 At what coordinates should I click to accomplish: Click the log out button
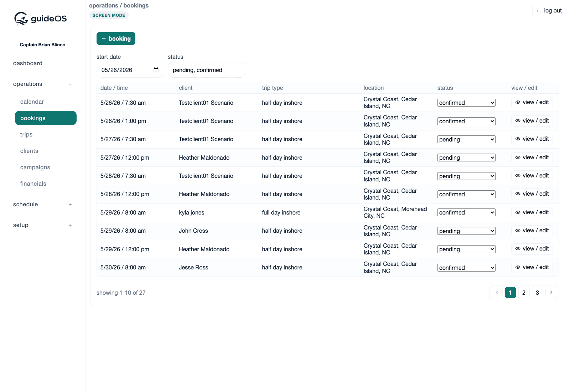(549, 11)
